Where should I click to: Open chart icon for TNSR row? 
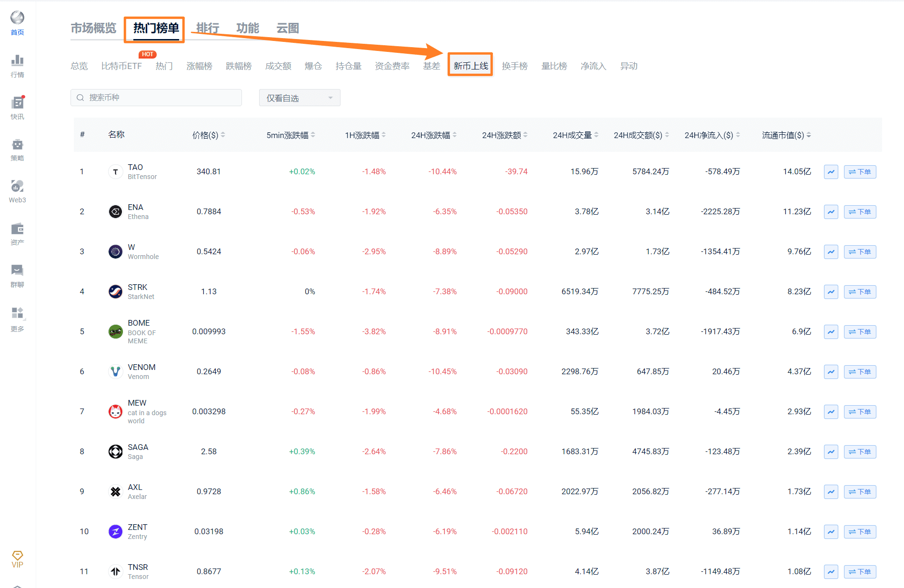[831, 572]
